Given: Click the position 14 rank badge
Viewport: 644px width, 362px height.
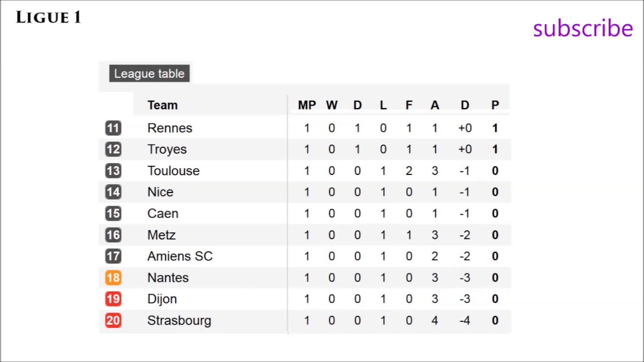Looking at the screenshot, I should (113, 192).
